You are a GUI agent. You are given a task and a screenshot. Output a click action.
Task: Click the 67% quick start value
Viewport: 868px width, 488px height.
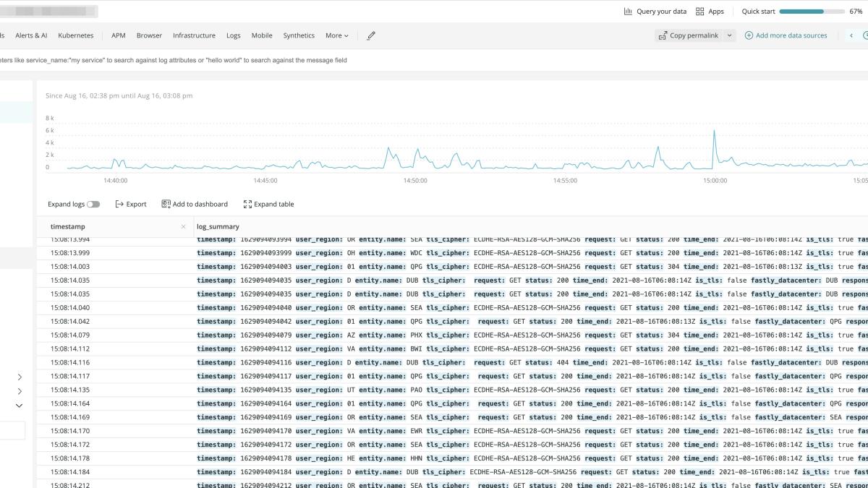pyautogui.click(x=856, y=12)
